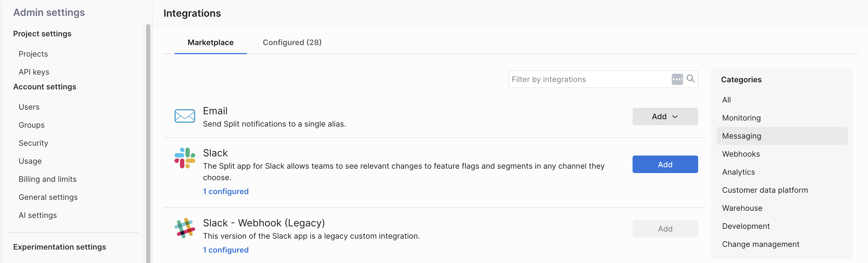
Task: Open Slack's 1 configured link
Action: (225, 191)
